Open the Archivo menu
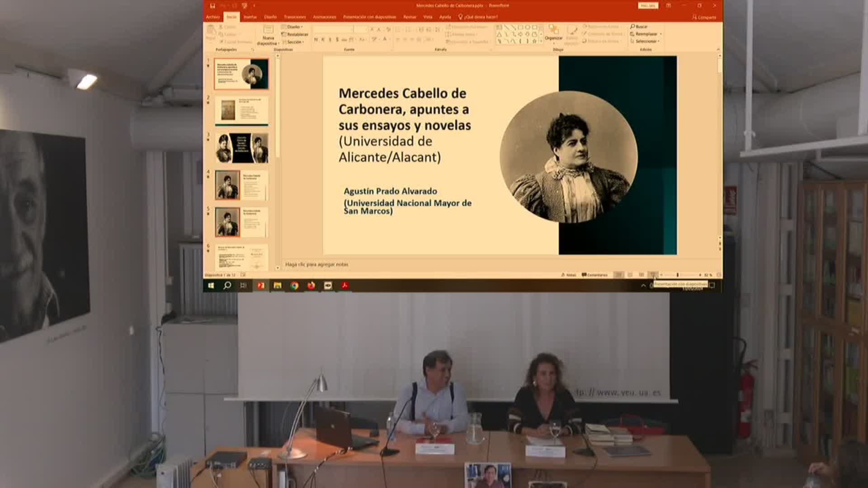Image resolution: width=868 pixels, height=488 pixels. 213,17
